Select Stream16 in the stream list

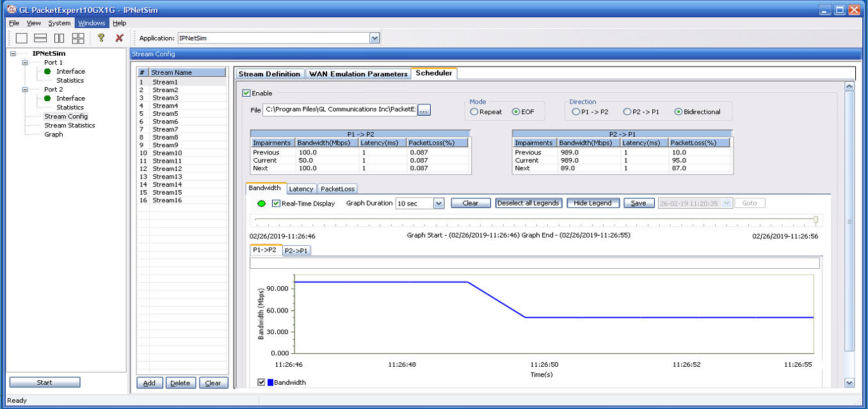point(182,200)
